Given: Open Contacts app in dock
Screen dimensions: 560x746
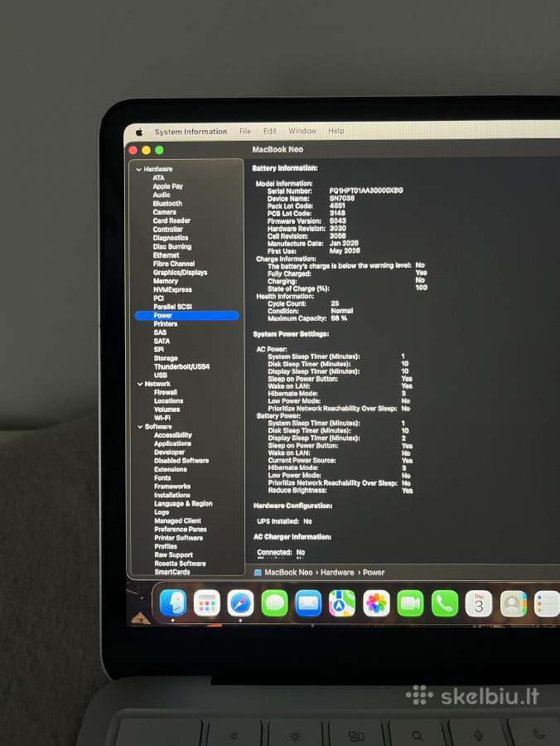Looking at the screenshot, I should pos(513,603).
